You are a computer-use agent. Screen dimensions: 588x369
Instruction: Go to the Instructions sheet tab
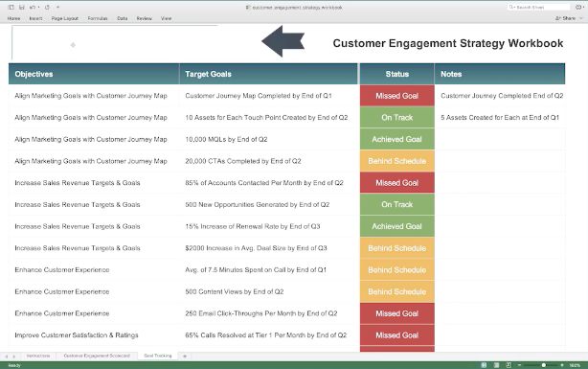(x=38, y=356)
